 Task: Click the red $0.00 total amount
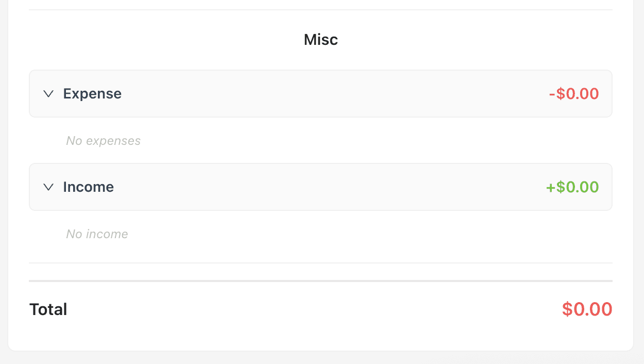pyautogui.click(x=587, y=309)
